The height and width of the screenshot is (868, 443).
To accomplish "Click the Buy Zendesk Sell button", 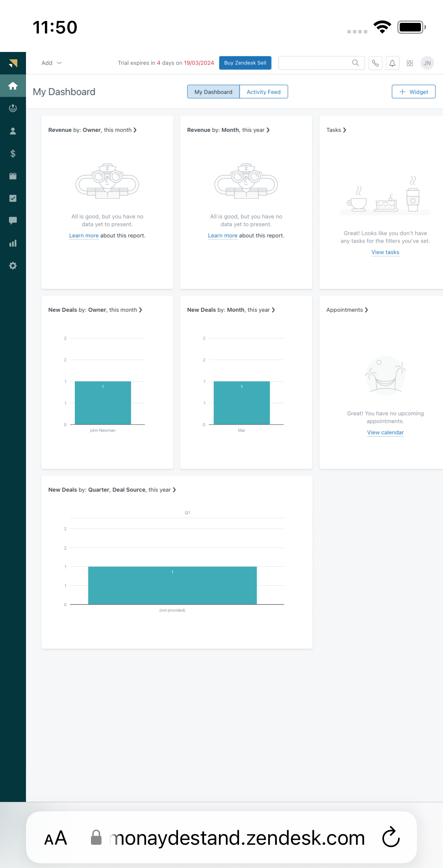I will [245, 63].
